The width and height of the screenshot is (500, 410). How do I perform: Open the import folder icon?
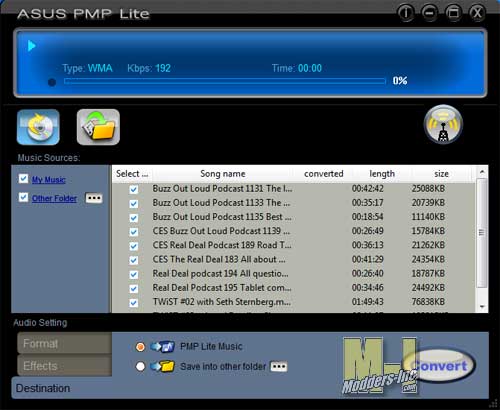pyautogui.click(x=98, y=127)
